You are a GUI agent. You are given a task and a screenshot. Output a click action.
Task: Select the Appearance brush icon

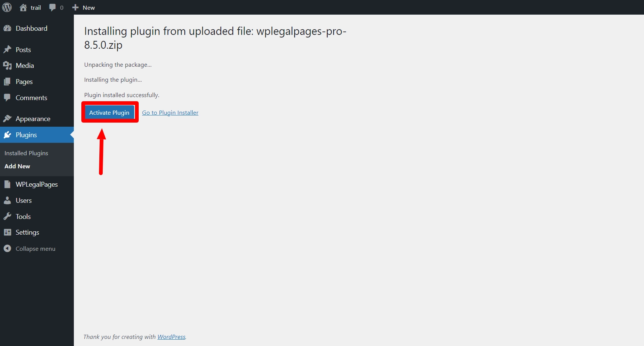click(x=8, y=118)
